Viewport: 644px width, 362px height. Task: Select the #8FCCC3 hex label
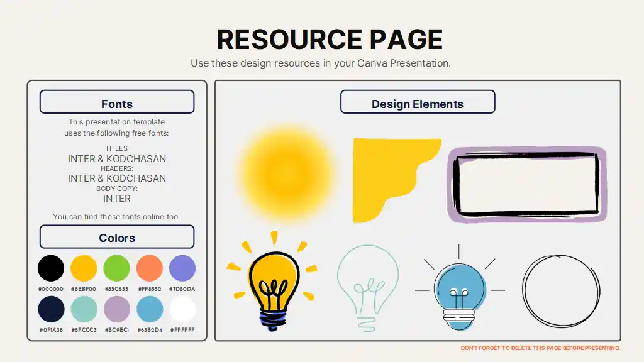[x=84, y=330]
